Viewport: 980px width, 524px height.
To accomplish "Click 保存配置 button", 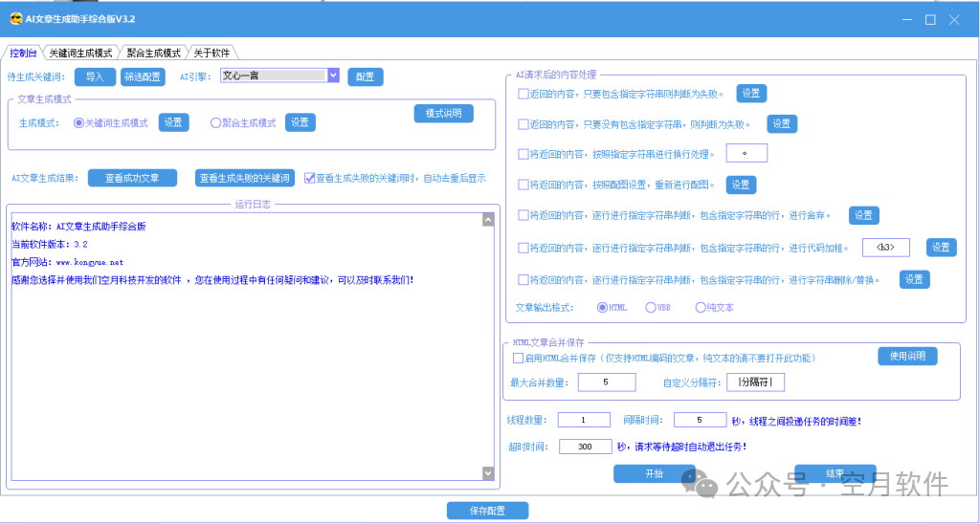I will tap(487, 511).
